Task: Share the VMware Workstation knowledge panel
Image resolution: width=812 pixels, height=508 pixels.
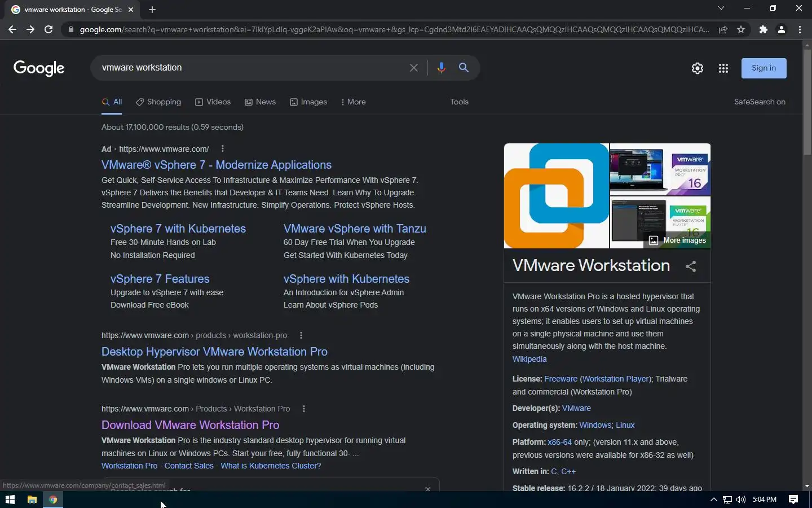Action: [x=691, y=266]
